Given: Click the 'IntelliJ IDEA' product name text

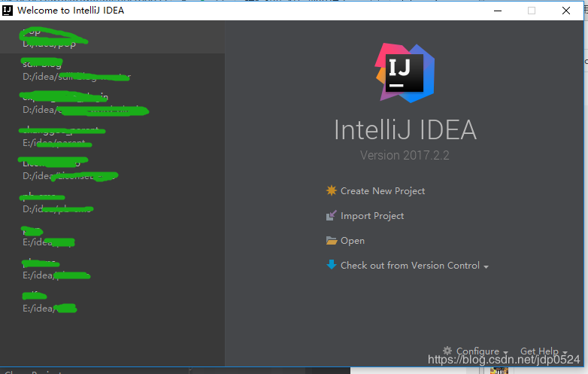Looking at the screenshot, I should tap(405, 129).
